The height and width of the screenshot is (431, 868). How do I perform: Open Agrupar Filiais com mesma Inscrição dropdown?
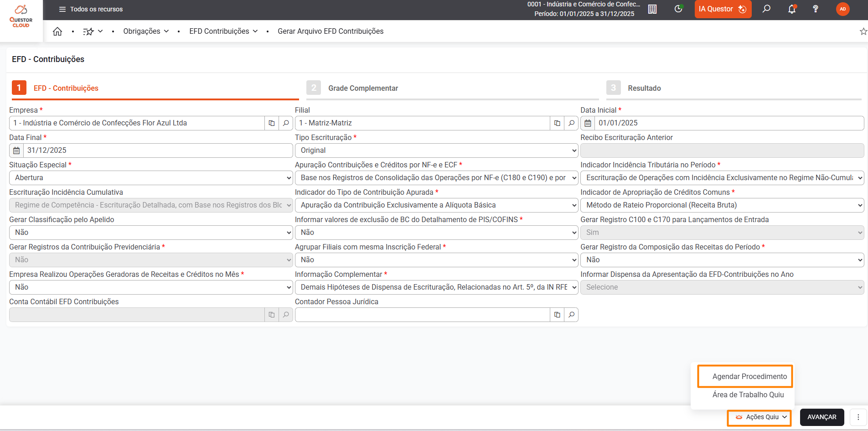[x=436, y=260]
